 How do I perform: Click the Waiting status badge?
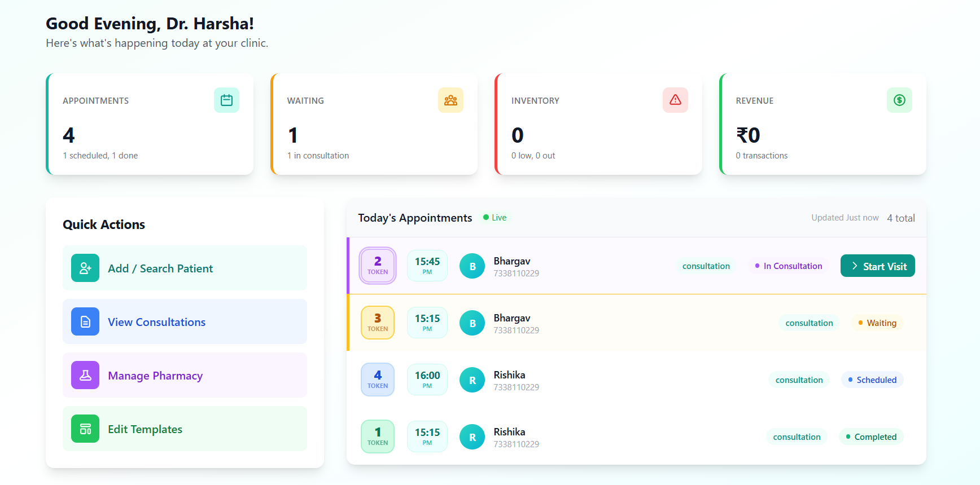877,323
